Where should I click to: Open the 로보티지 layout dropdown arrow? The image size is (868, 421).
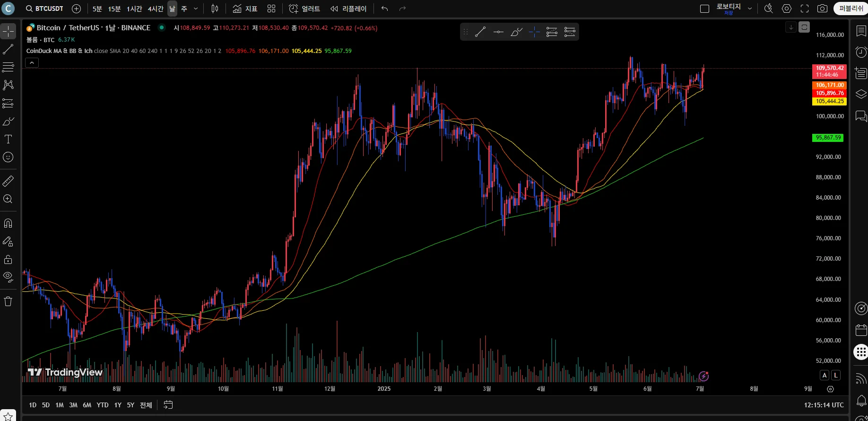point(750,9)
